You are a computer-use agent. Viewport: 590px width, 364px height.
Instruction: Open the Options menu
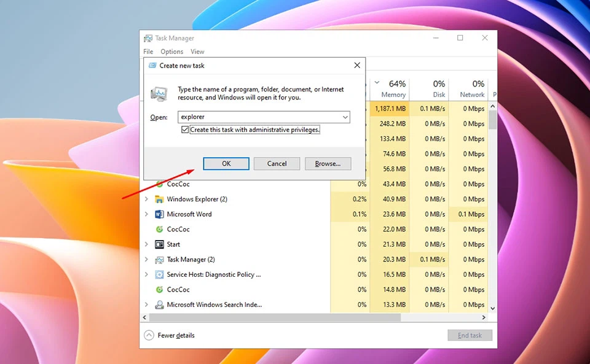(x=171, y=52)
